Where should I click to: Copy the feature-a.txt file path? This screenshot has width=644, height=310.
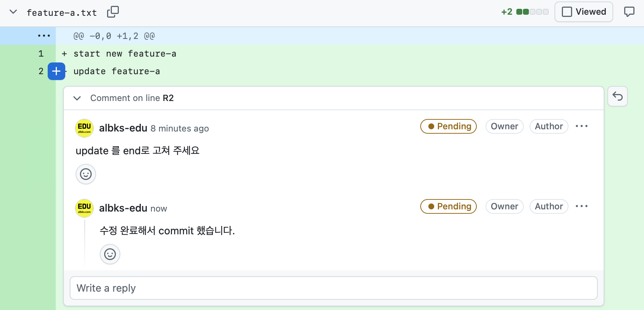[113, 12]
